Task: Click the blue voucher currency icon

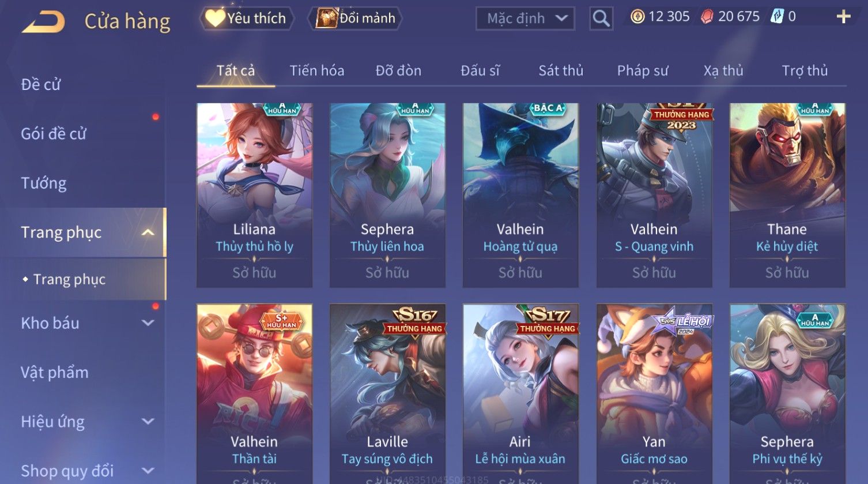Action: click(x=777, y=17)
